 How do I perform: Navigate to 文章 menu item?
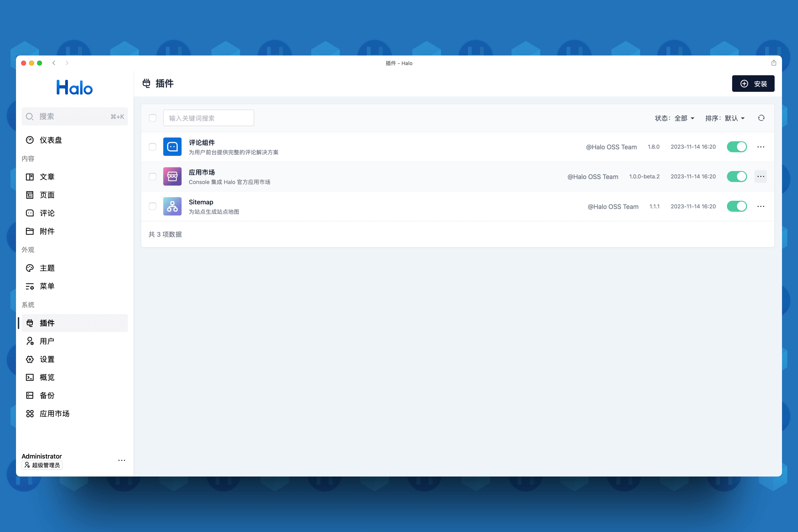[x=75, y=177]
